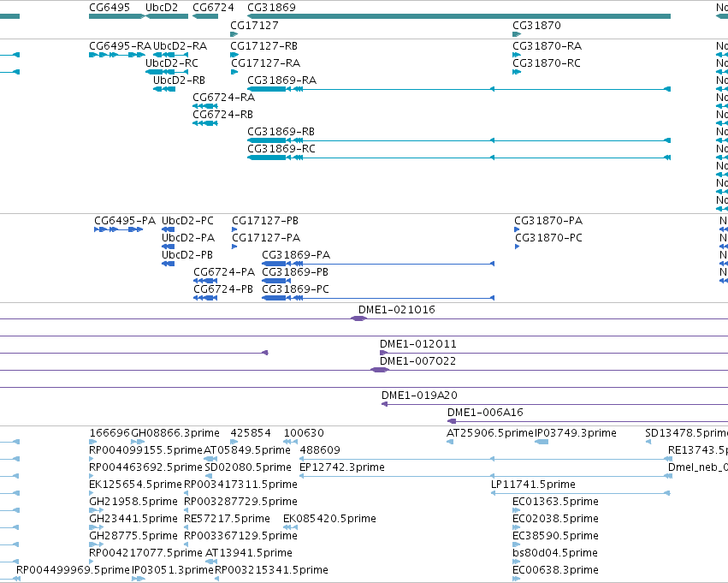
Task: Click EST EK125654.5prime
Action: click(135, 485)
